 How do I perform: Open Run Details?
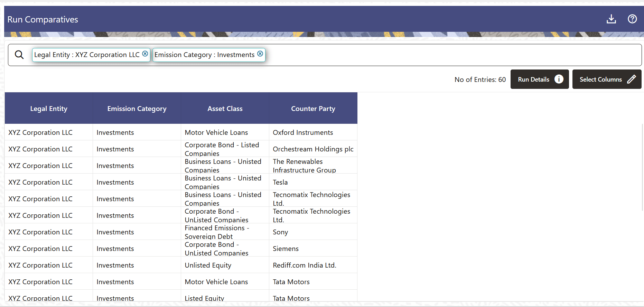click(540, 79)
